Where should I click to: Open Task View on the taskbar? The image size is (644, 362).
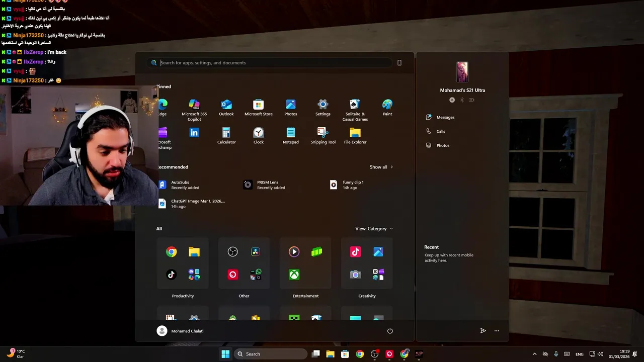coord(315,354)
